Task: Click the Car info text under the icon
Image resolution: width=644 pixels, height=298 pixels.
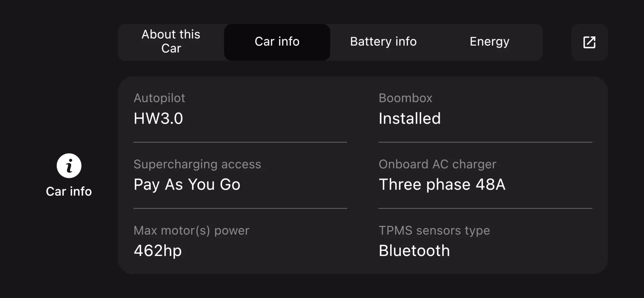Action: [69, 191]
